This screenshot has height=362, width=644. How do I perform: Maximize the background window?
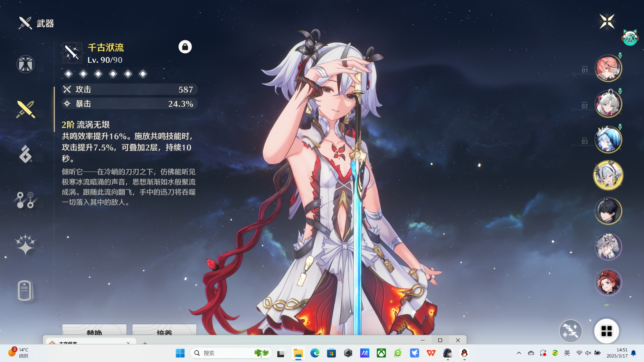[440, 340]
